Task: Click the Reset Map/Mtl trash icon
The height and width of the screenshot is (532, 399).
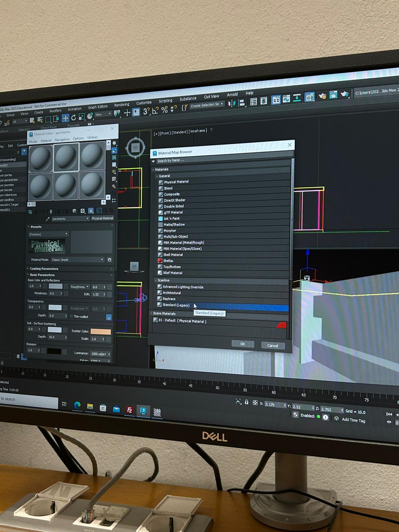Action: [51, 211]
